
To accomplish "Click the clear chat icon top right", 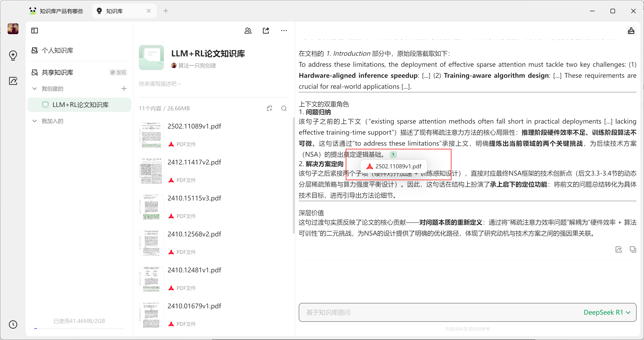I will pos(631,31).
